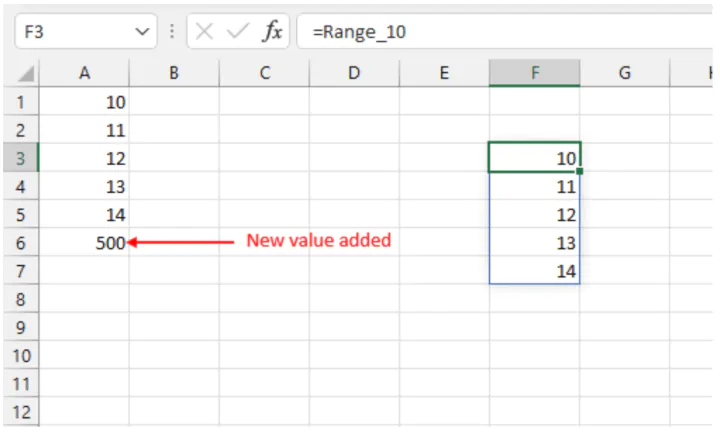Click cell F6 with value 13
This screenshot has width=720, height=433.
click(x=534, y=242)
